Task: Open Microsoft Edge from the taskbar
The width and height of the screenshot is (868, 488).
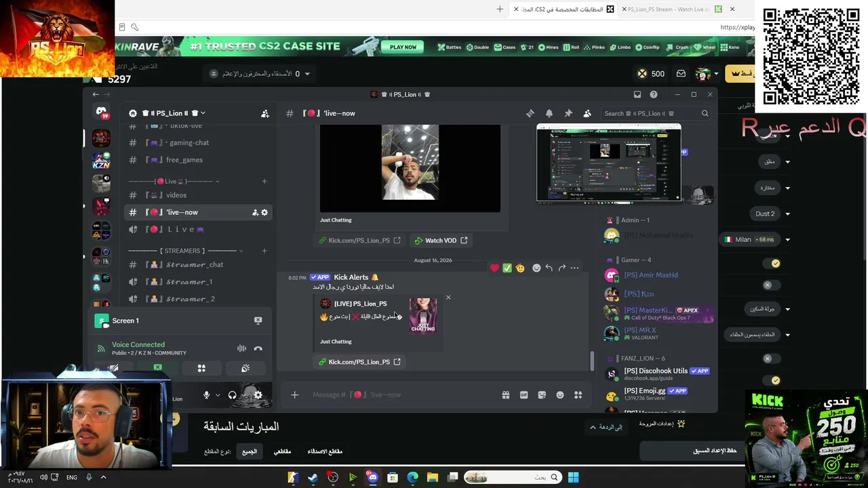Action: tap(412, 477)
